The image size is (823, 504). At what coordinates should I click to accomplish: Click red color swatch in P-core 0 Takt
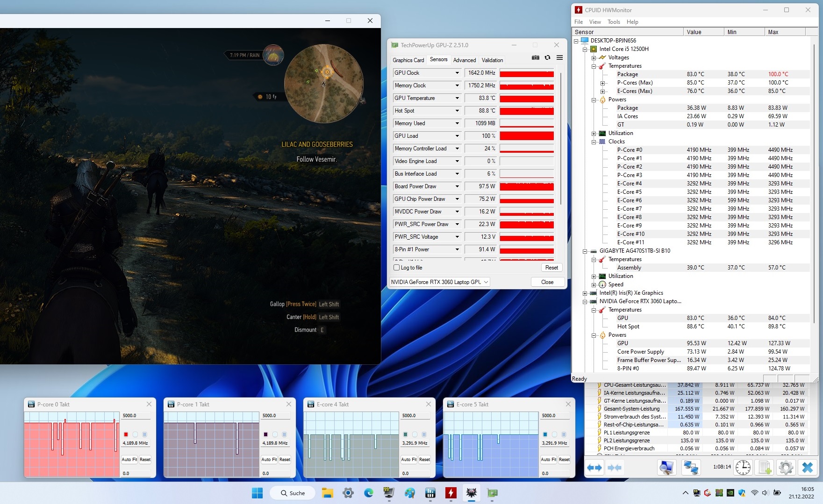tap(126, 434)
